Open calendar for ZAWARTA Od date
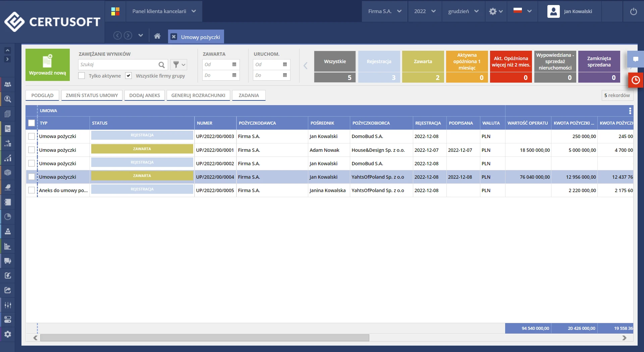 point(234,64)
